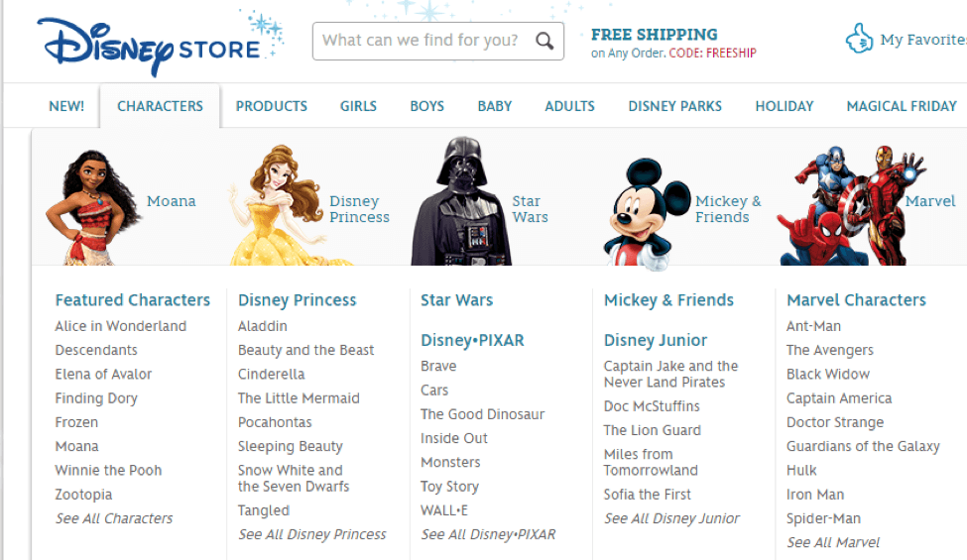The width and height of the screenshot is (967, 560).
Task: Expand the Magical Friday menu
Action: pyautogui.click(x=901, y=106)
